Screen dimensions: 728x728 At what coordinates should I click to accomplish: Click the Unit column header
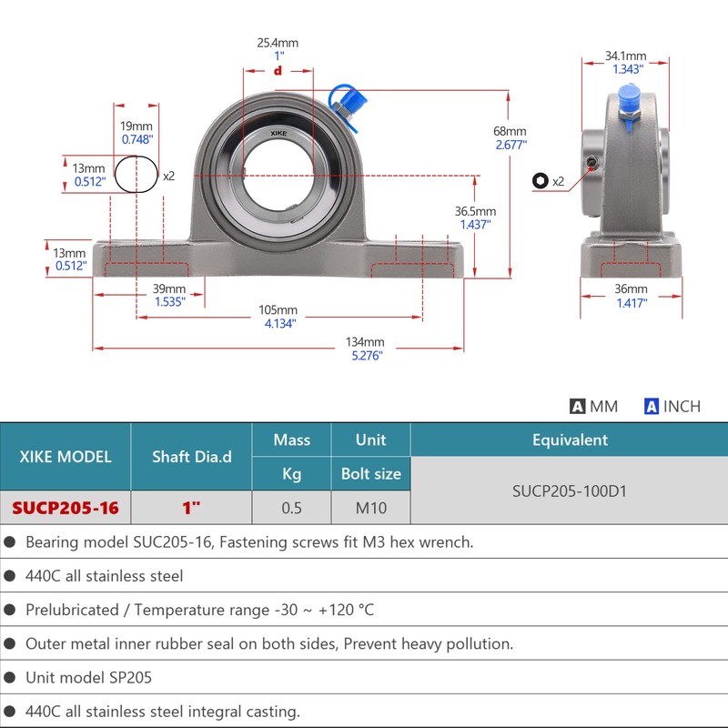tap(371, 440)
